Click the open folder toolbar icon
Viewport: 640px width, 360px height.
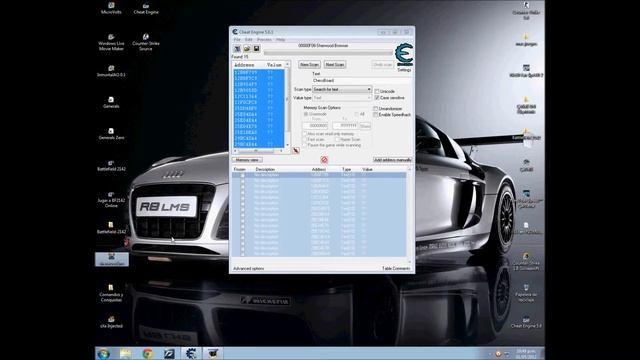(x=247, y=49)
